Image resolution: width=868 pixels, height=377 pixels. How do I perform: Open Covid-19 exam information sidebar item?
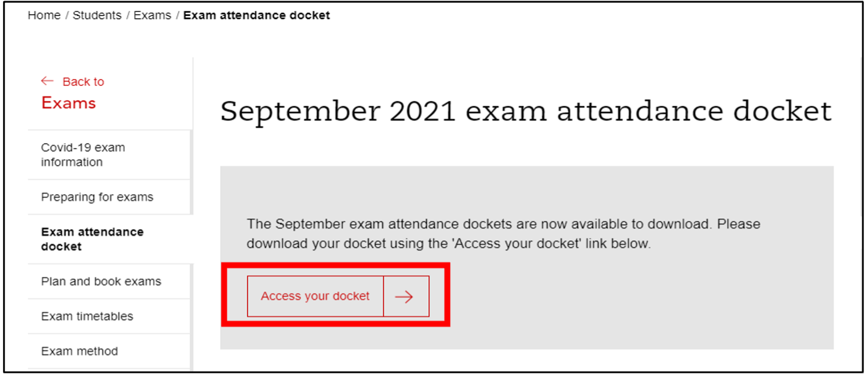point(83,154)
